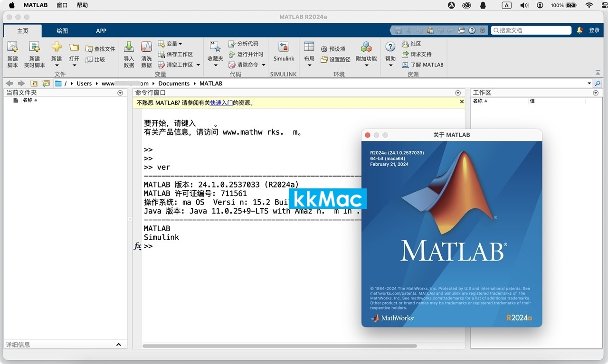Screen dimensions: 608x364
Task: Click the browse for folder icon
Action: coord(46,84)
